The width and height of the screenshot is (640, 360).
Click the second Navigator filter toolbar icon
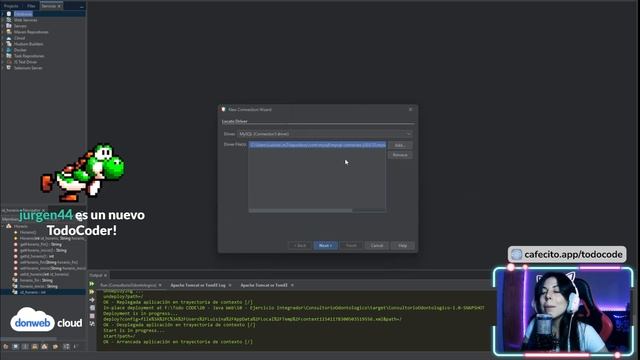tap(16, 347)
